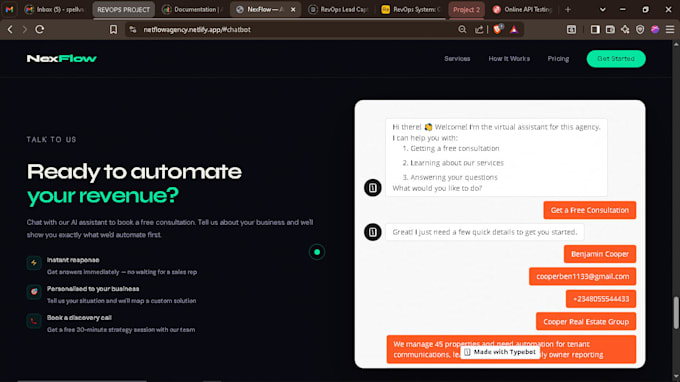
Task: Click the 'We manage 45 properties' message
Action: point(511,349)
